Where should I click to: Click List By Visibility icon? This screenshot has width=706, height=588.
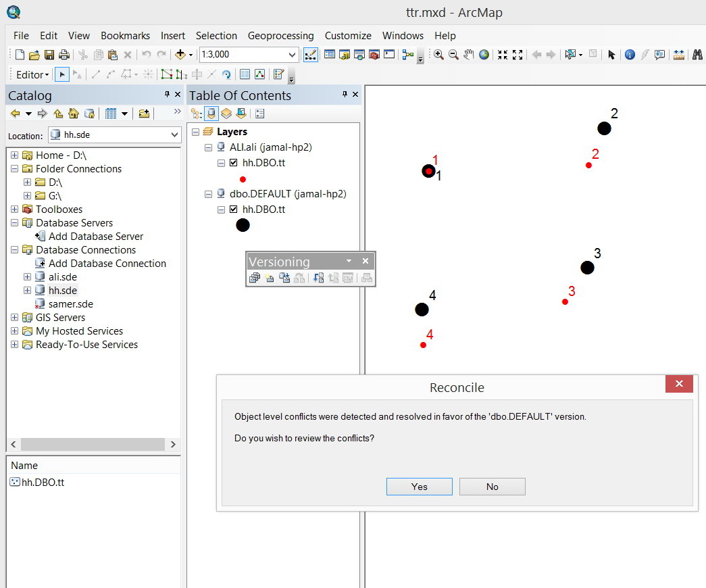pyautogui.click(x=226, y=114)
